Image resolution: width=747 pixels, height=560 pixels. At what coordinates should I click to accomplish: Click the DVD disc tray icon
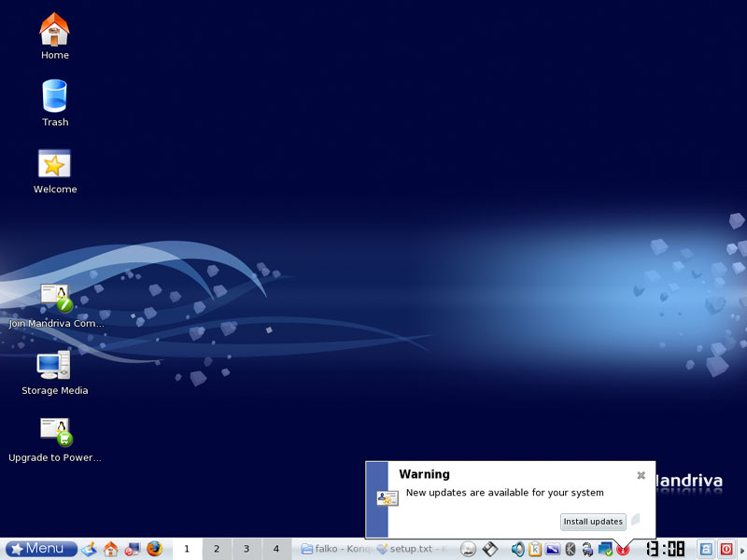click(x=469, y=549)
